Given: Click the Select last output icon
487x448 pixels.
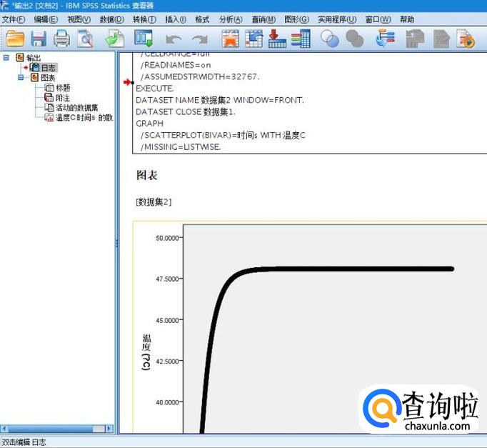Looking at the screenshot, I should pos(385,38).
